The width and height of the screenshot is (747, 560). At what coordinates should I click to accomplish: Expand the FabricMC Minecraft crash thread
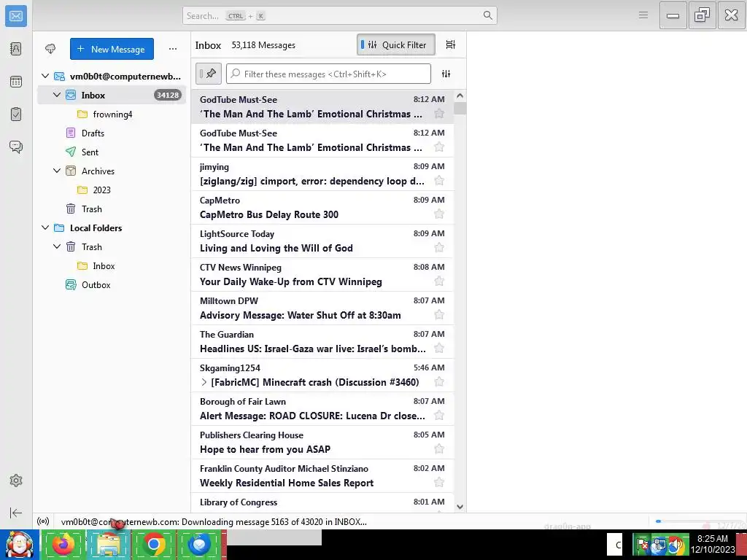(x=204, y=382)
